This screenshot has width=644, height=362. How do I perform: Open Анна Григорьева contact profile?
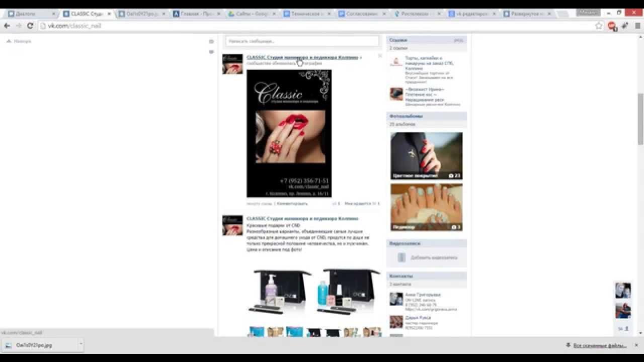click(x=423, y=295)
